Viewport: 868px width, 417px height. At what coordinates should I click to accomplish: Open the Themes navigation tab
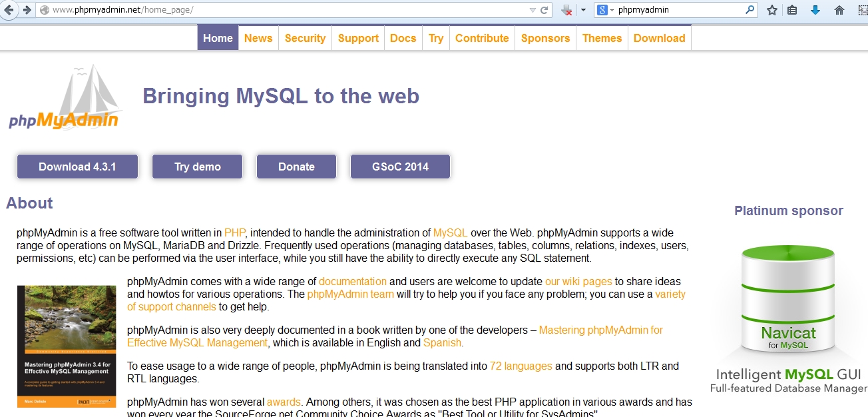[x=602, y=38]
